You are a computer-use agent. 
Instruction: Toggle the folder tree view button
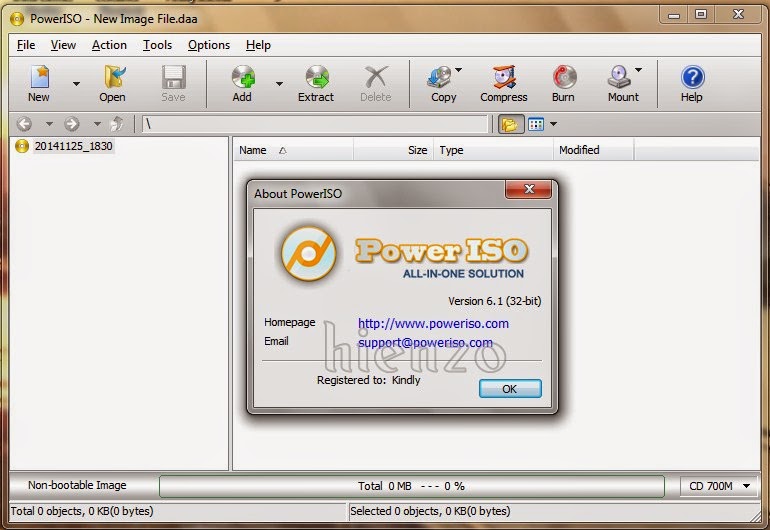pyautogui.click(x=510, y=125)
